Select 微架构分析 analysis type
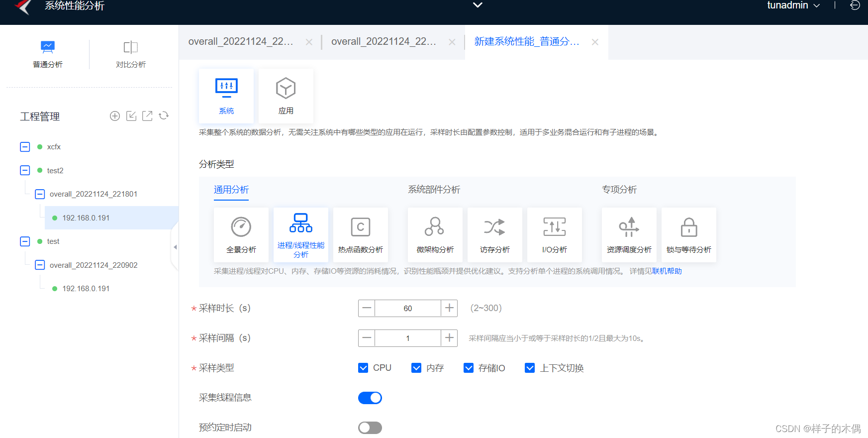The height and width of the screenshot is (438, 868). tap(435, 235)
